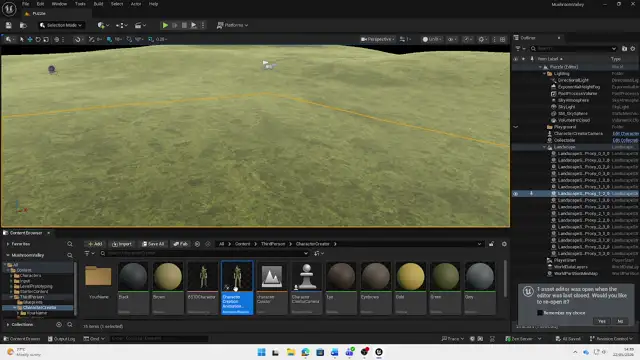Toggle visibility of the selected Landscape proxy row
640x360 pixels.
click(x=516, y=194)
